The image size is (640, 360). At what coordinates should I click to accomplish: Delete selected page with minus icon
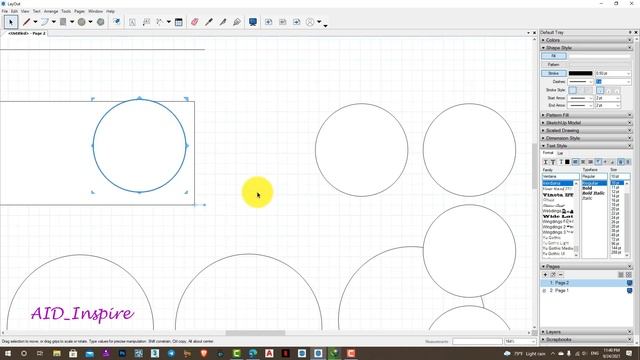coord(561,275)
